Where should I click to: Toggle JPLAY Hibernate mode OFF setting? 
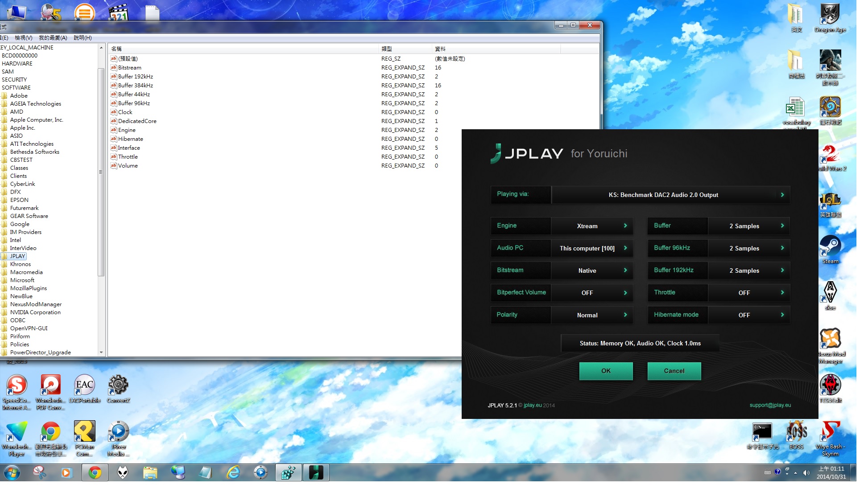[749, 315]
